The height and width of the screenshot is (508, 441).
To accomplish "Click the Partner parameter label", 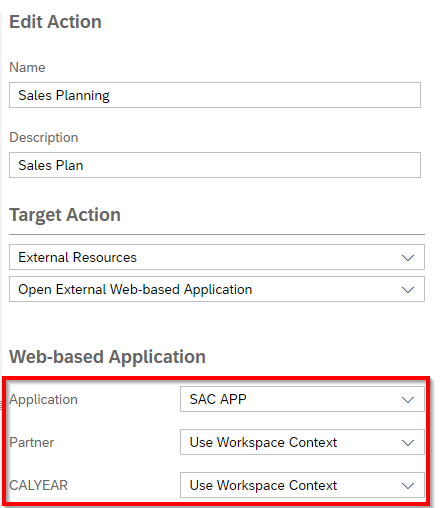I will pyautogui.click(x=31, y=442).
